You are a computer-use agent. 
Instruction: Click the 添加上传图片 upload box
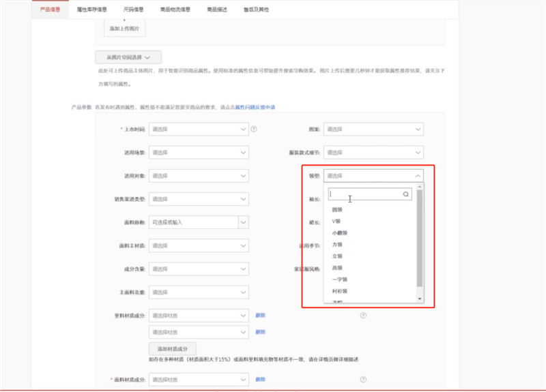[125, 27]
